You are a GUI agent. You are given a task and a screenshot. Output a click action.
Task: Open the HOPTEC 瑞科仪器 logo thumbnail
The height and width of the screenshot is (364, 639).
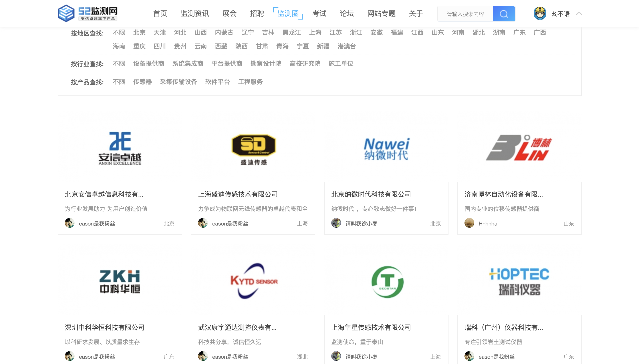pyautogui.click(x=520, y=281)
